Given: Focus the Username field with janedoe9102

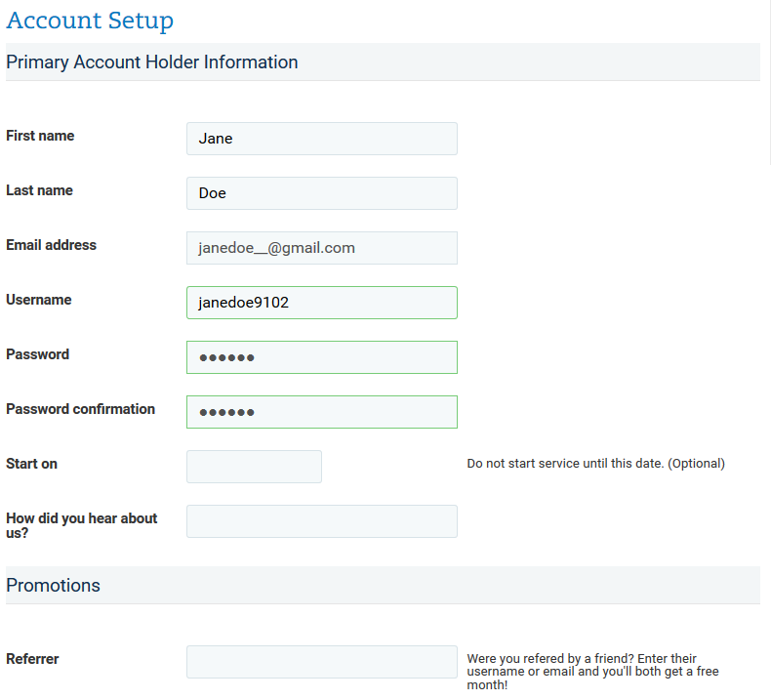Looking at the screenshot, I should point(322,303).
